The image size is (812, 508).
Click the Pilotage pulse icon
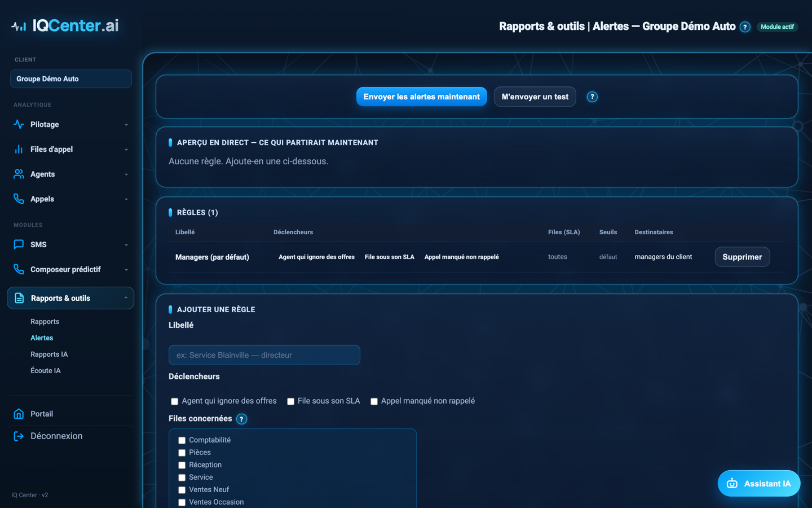point(19,124)
